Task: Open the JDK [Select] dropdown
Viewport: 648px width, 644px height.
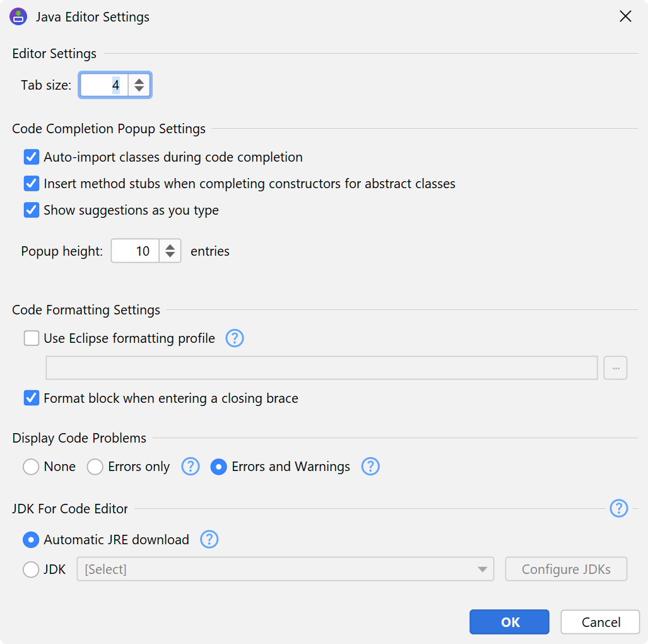Action: [285, 569]
